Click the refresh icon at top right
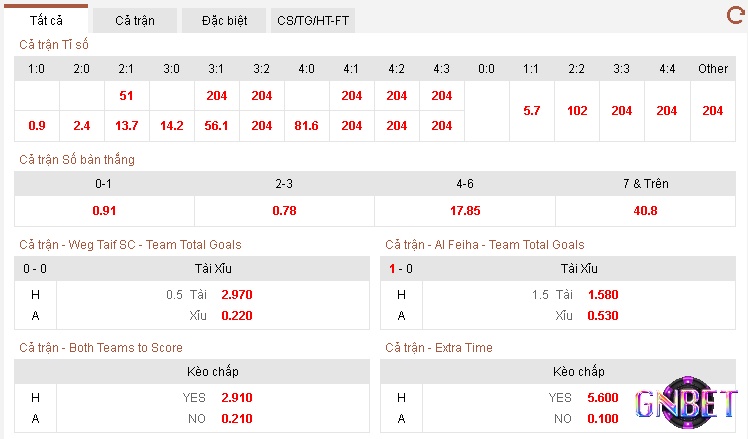This screenshot has height=439, width=748. tap(735, 15)
